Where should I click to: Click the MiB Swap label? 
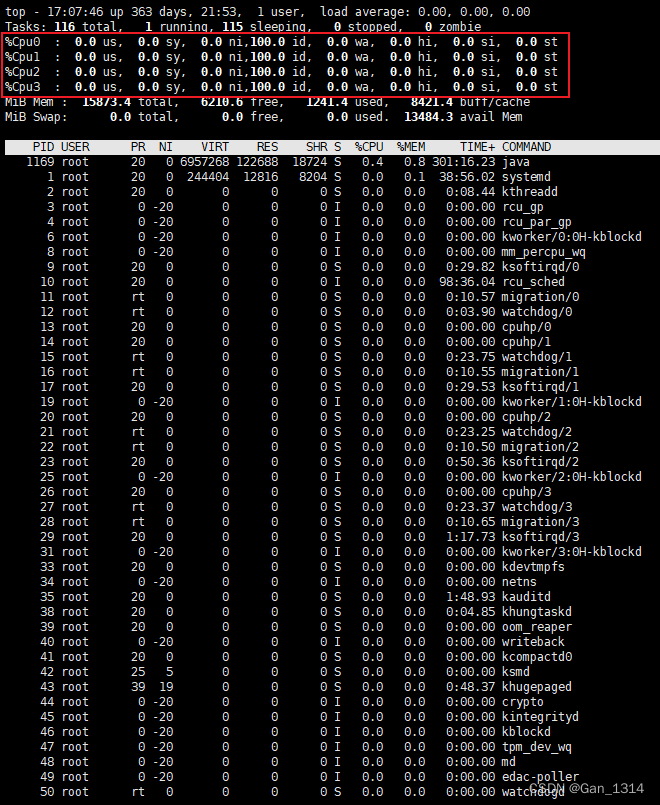pos(36,117)
